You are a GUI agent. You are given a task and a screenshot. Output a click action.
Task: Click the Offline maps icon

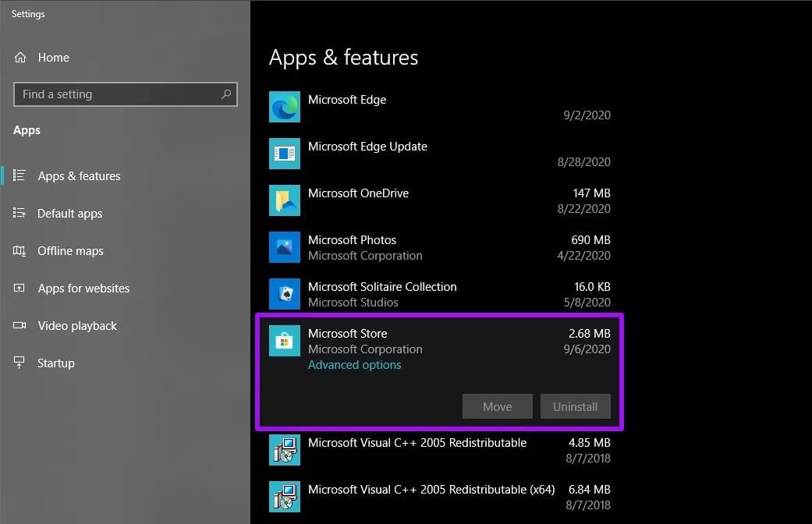tap(20, 250)
